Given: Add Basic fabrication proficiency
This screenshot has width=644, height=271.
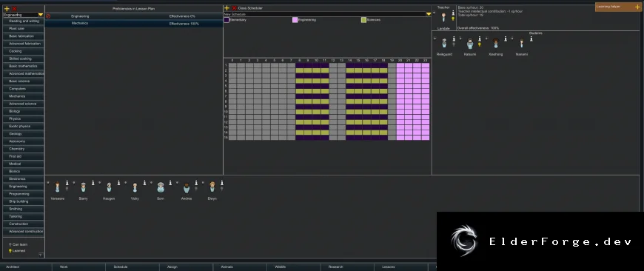Looking at the screenshot, I should click(24, 36).
